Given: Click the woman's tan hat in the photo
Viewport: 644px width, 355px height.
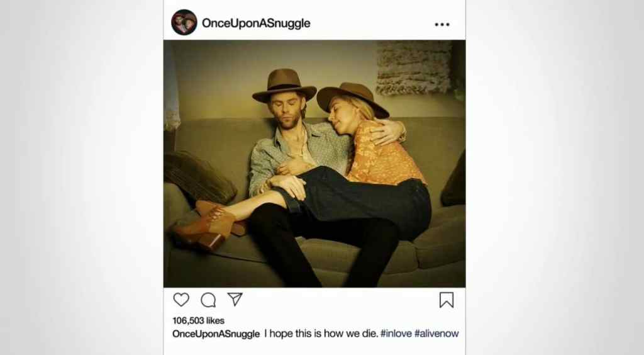Looking at the screenshot, I should point(352,96).
